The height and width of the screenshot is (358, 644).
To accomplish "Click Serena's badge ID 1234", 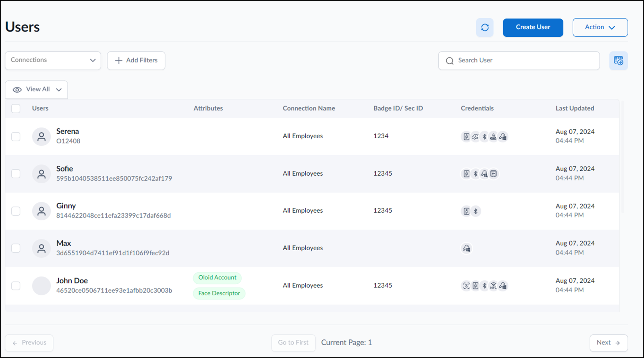I will coord(381,136).
